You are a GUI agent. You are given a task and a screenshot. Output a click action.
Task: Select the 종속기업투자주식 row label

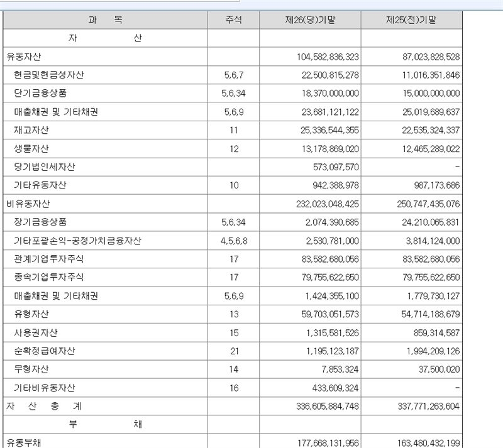pos(49,278)
